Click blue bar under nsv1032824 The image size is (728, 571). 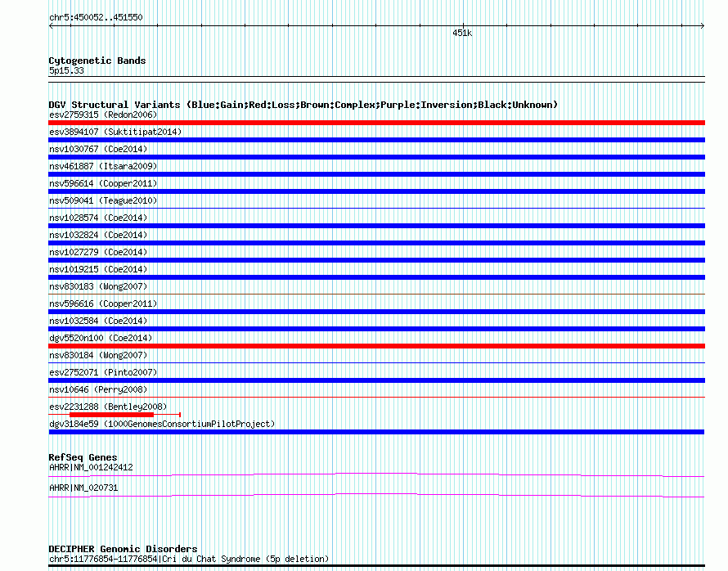point(376,243)
